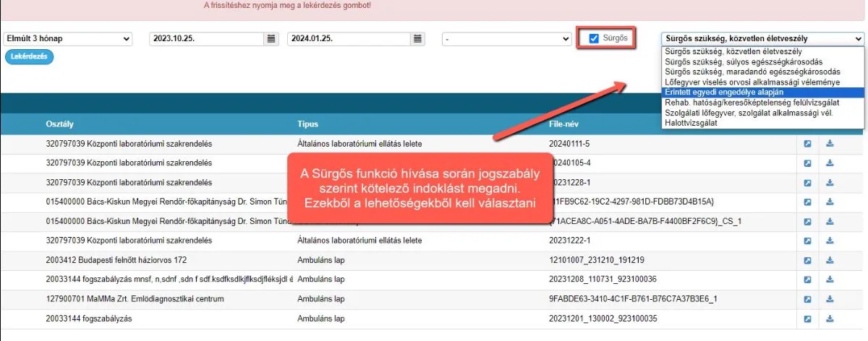Click the 'Ambuláns lap' cell of the MaMMa row

[x=322, y=299]
